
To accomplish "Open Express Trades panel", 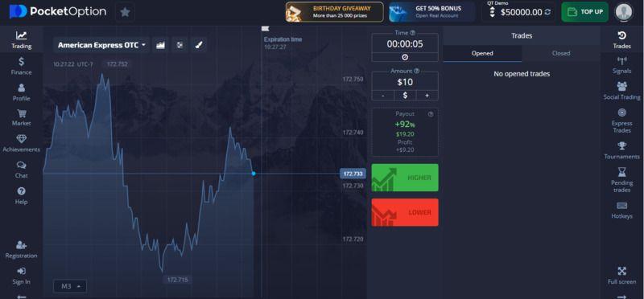I will pos(621,121).
